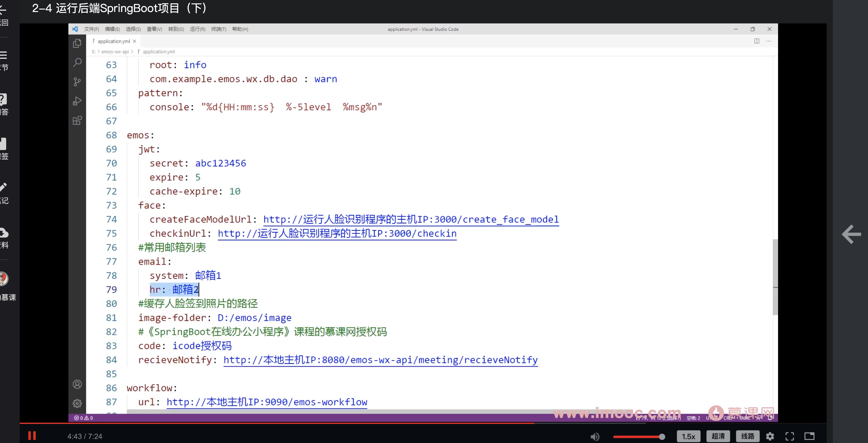Image resolution: width=868 pixels, height=443 pixels.
Task: Click the split editor icon
Action: click(x=756, y=41)
